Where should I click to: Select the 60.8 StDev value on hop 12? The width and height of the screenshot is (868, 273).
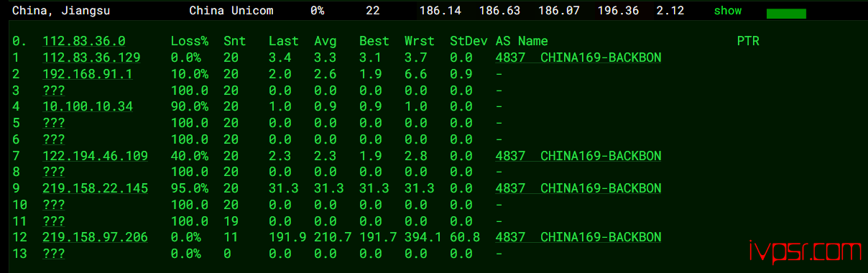pyautogui.click(x=464, y=237)
